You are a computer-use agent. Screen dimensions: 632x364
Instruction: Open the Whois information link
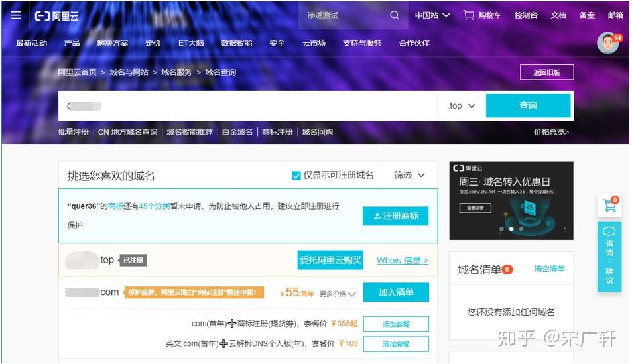point(402,261)
